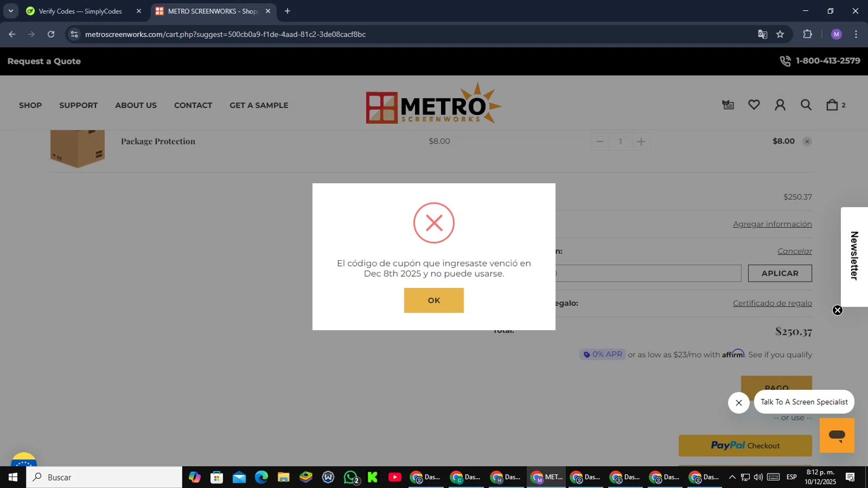The image size is (868, 488).
Task: Open the notification center icon
Action: pos(851,477)
